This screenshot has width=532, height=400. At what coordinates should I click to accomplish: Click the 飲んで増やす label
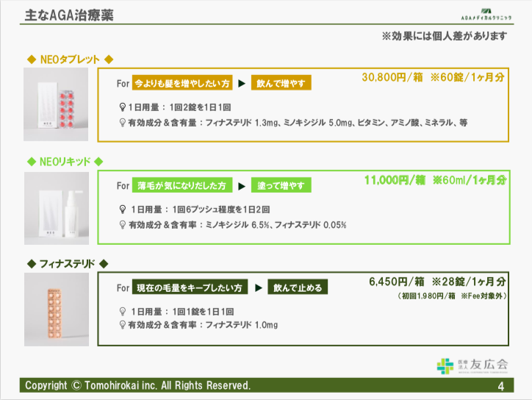tap(281, 83)
